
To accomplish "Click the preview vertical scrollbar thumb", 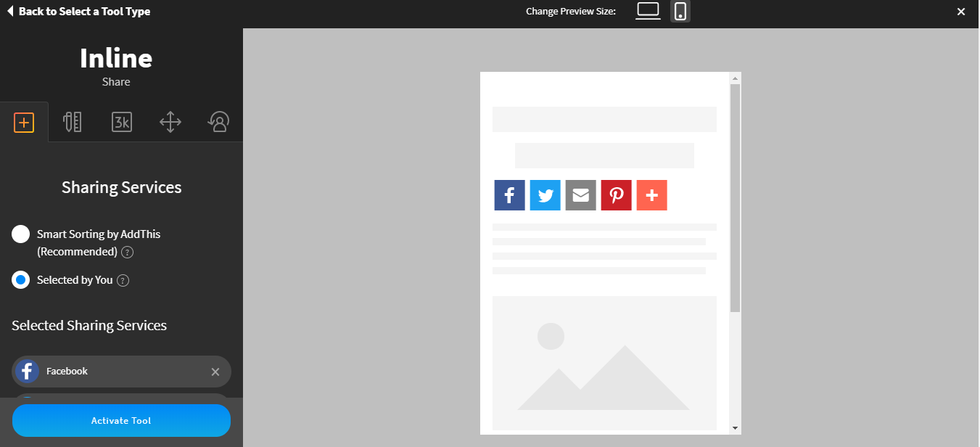I will tap(735, 198).
